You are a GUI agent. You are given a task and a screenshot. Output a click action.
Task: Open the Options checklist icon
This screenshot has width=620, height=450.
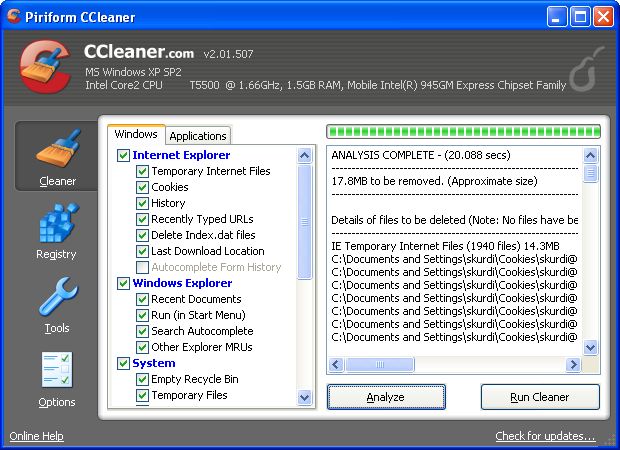57,370
